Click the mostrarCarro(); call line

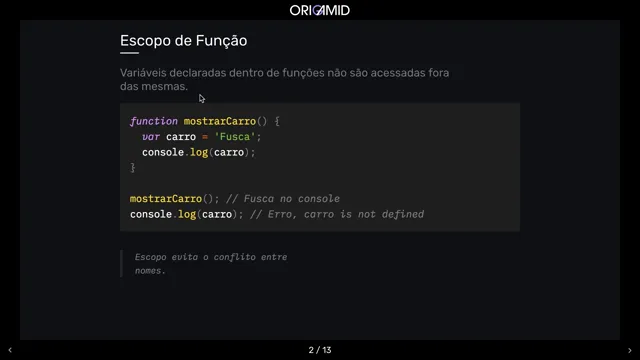click(x=175, y=199)
